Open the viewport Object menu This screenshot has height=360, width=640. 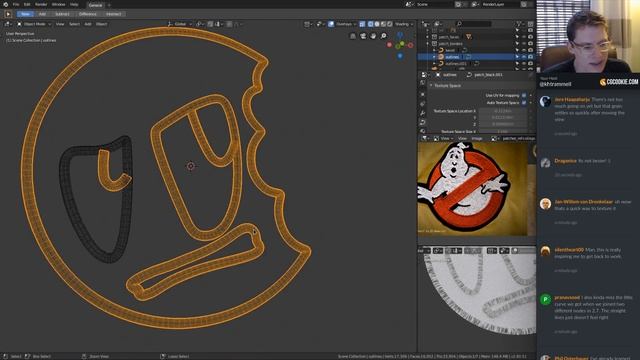tap(101, 24)
